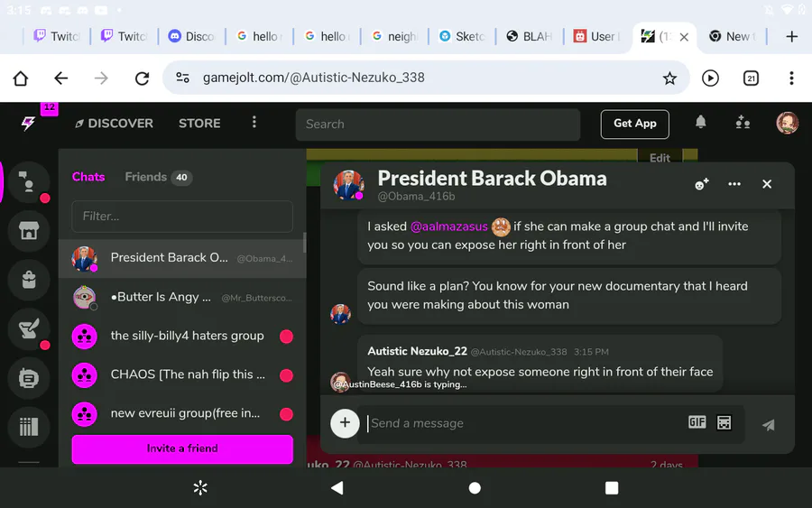The image size is (812, 508).
Task: Open the shop storefront sidebar icon
Action: tap(29, 231)
